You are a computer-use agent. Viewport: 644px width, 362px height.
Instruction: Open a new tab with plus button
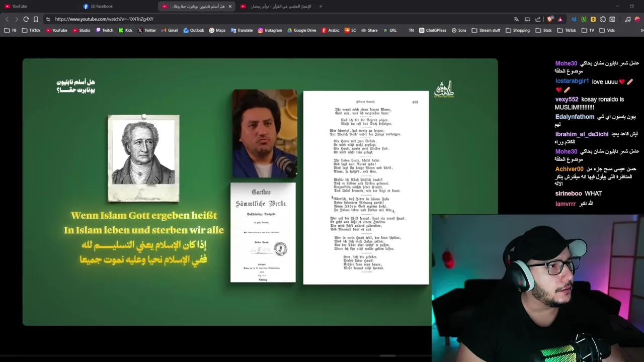coord(320,7)
